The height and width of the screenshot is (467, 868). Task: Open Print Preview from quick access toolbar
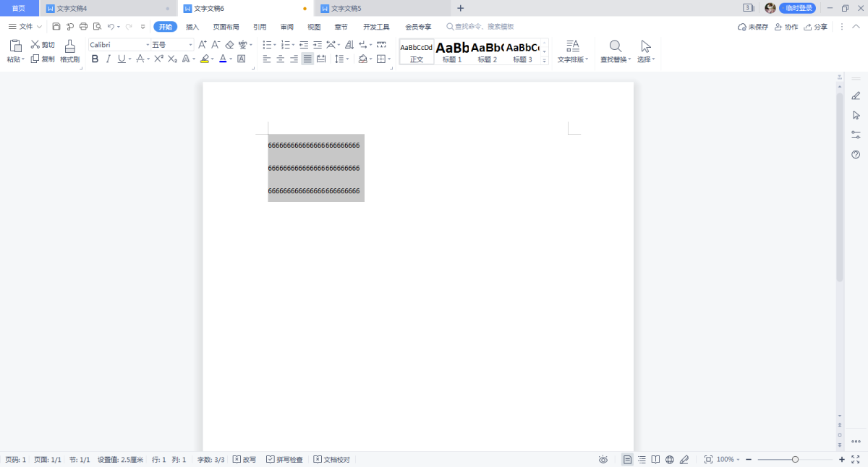click(x=96, y=27)
